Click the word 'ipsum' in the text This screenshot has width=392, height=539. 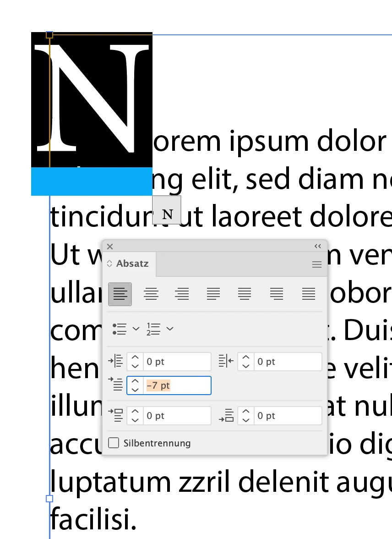[269, 142]
